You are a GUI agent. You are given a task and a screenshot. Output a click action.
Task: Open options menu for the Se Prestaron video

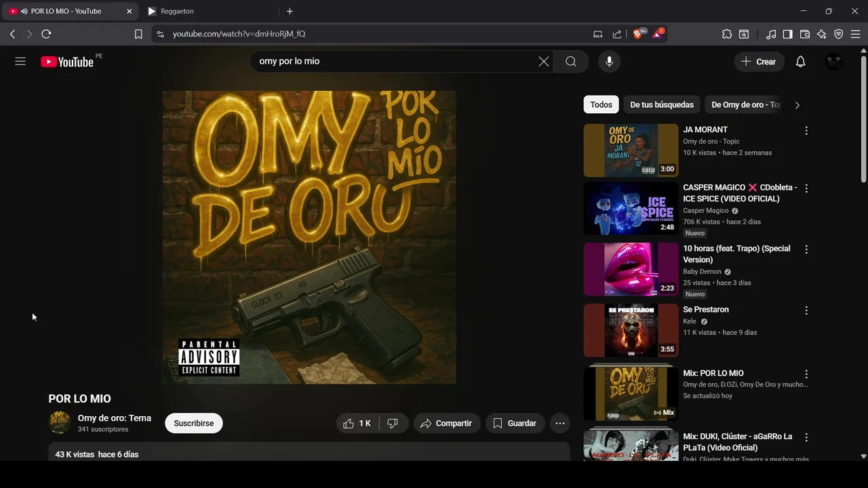pos(806,310)
